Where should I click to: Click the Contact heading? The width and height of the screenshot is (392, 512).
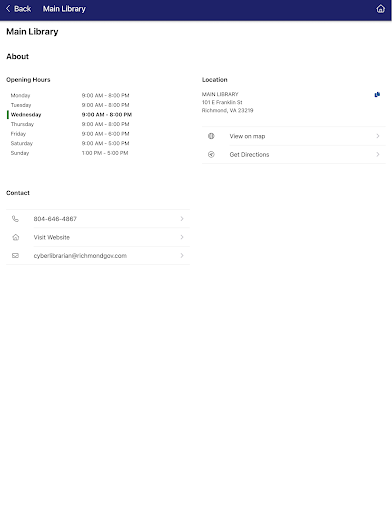18,193
